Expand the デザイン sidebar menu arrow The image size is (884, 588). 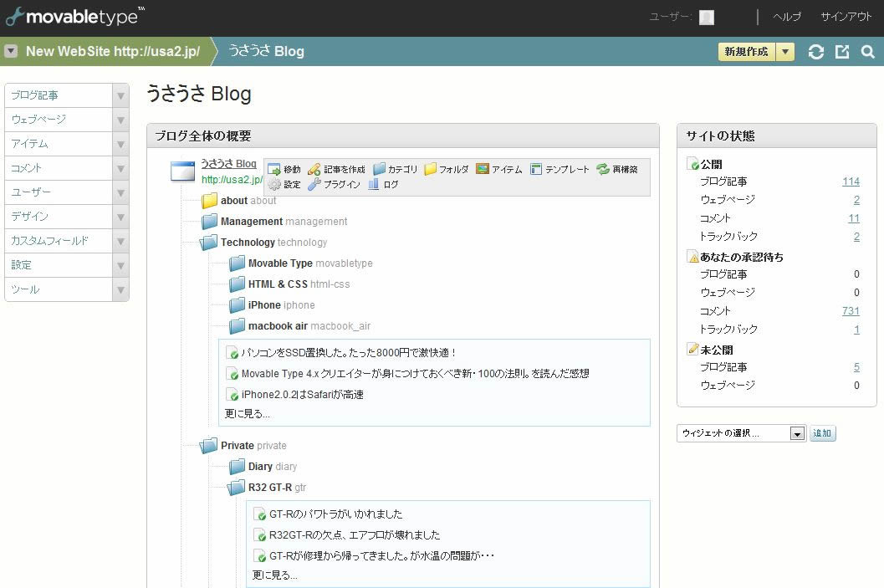pyautogui.click(x=120, y=217)
